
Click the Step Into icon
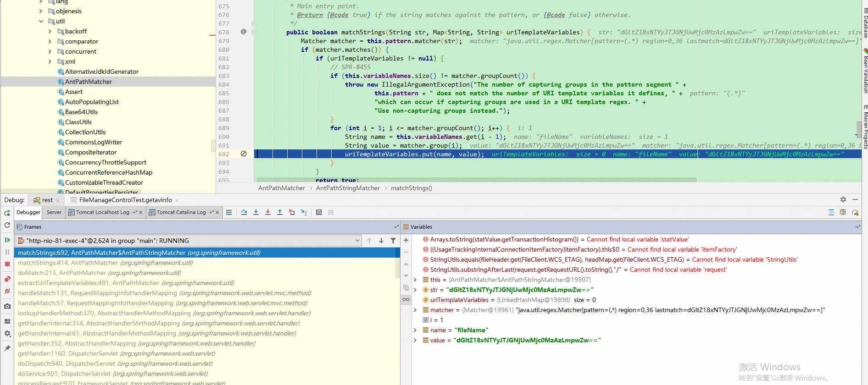click(x=256, y=212)
